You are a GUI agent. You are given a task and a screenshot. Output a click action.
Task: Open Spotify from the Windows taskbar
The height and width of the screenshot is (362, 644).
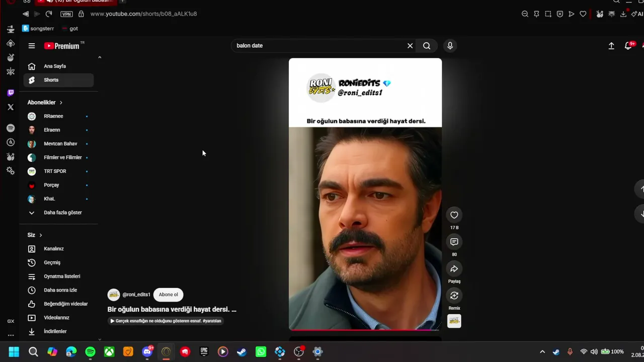[91, 352]
